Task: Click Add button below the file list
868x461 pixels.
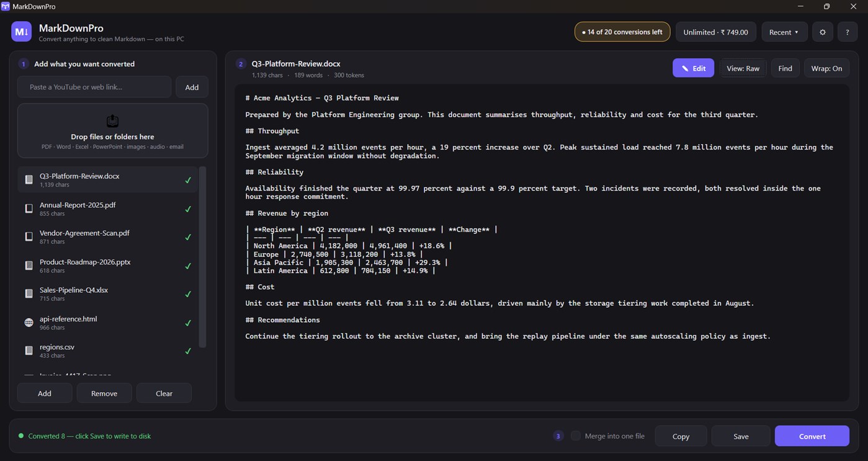Action: pyautogui.click(x=45, y=393)
